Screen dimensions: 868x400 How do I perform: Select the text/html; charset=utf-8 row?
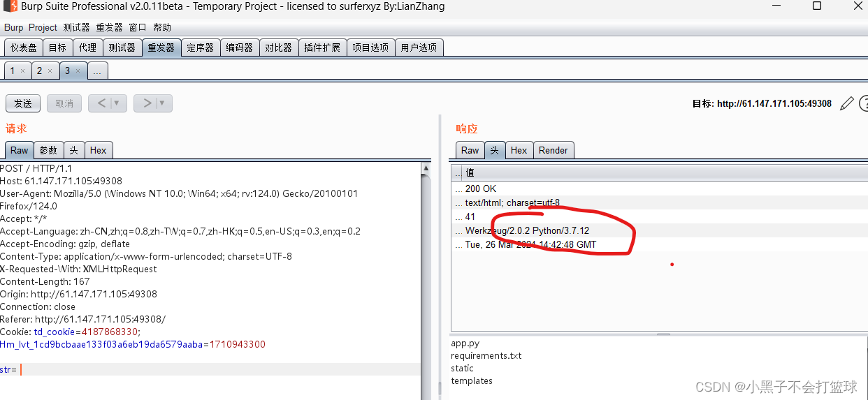(659, 202)
